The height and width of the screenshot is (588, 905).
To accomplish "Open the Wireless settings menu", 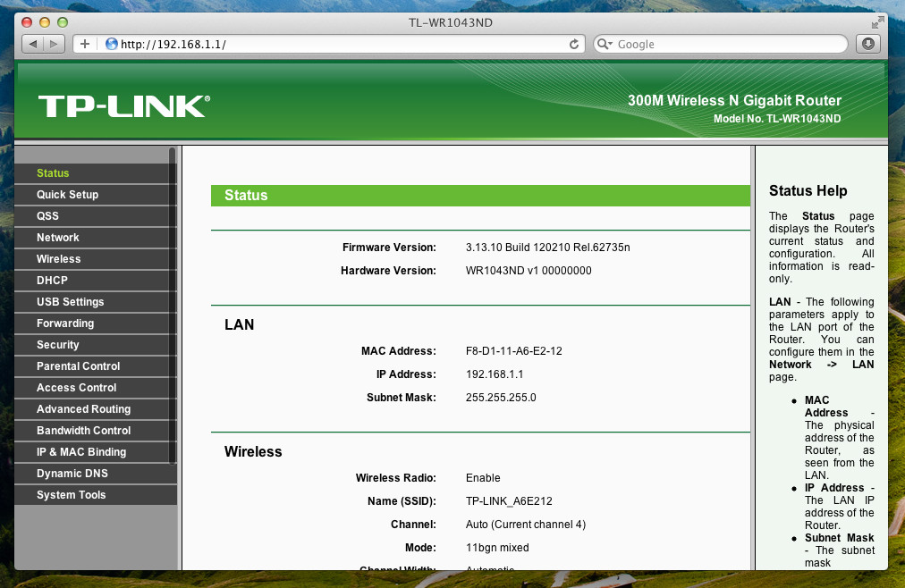I will 95,259.
